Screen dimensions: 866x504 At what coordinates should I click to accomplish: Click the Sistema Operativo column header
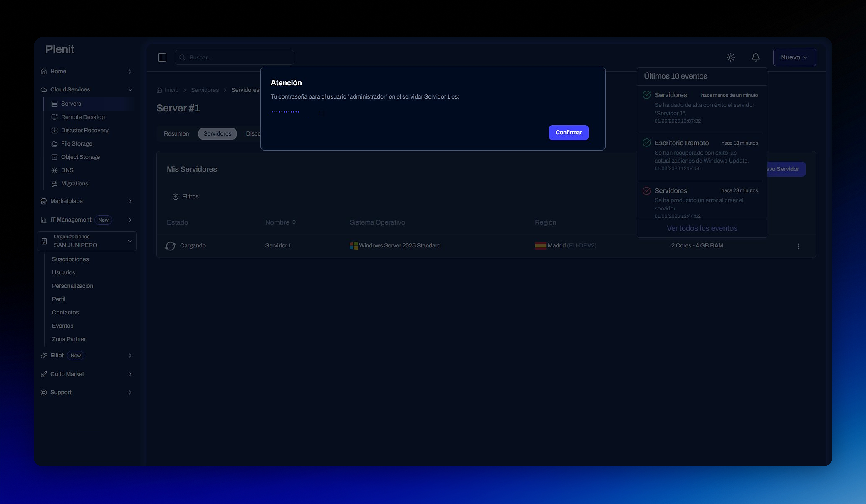coord(377,222)
